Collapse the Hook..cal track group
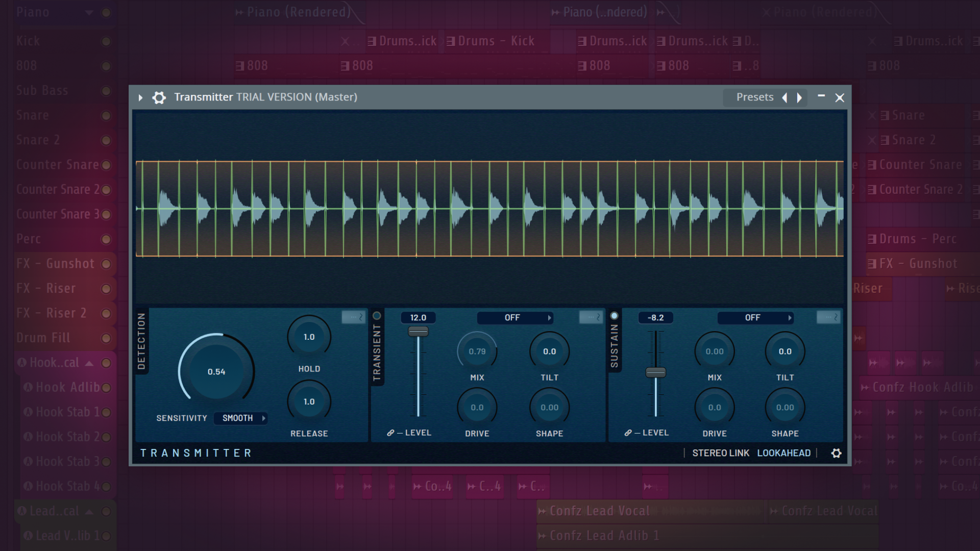 click(89, 363)
